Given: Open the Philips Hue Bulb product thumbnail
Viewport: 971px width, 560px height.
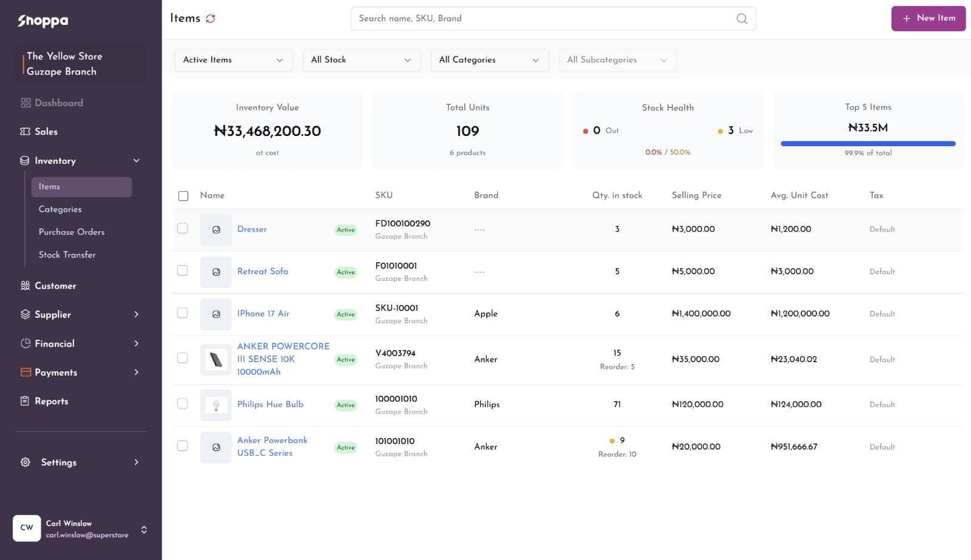Looking at the screenshot, I should [216, 405].
